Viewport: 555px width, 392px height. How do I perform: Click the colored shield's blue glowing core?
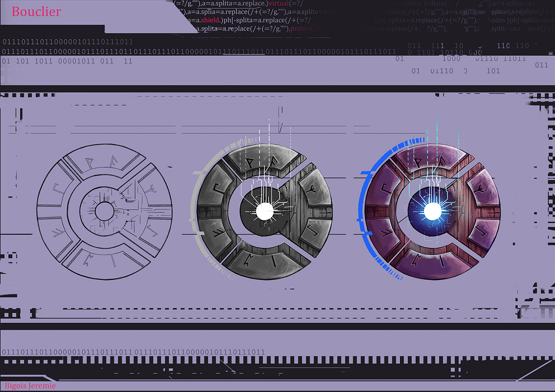click(x=432, y=211)
